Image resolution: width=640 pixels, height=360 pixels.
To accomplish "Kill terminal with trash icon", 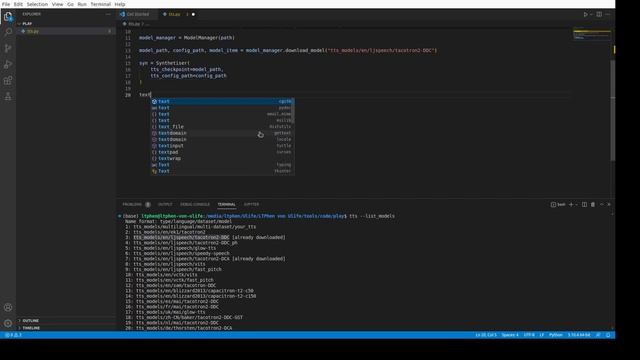I will coord(593,204).
